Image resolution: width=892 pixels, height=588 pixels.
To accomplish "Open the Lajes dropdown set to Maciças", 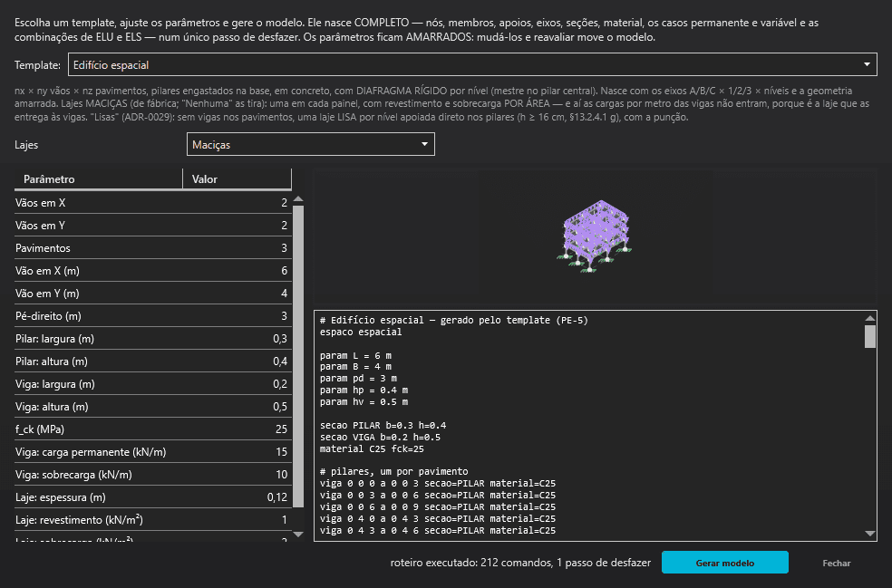I will coord(311,144).
